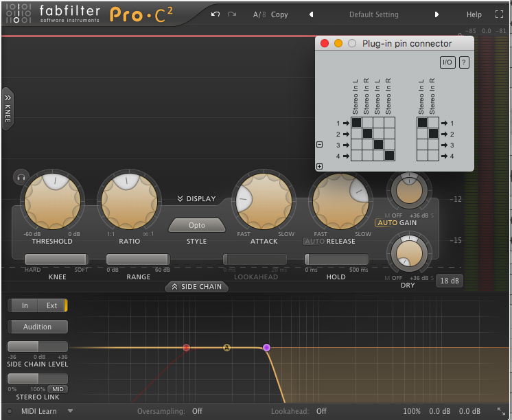This screenshot has width=512, height=420.
Task: Click the FabFilter logo icon
Action: pyautogui.click(x=19, y=14)
